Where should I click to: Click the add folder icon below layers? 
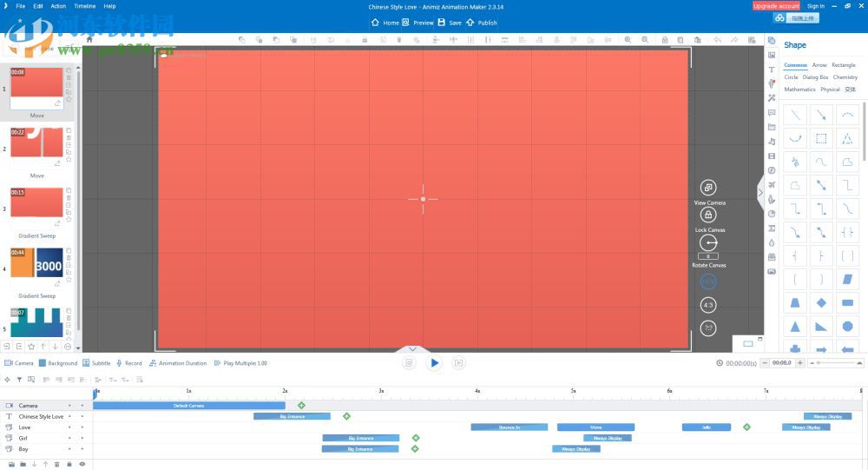23,464
